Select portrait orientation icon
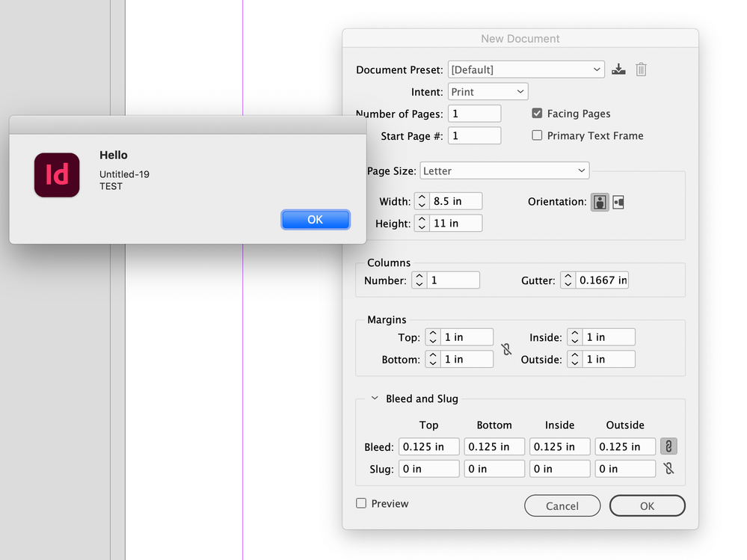This screenshot has width=747, height=560. (600, 202)
